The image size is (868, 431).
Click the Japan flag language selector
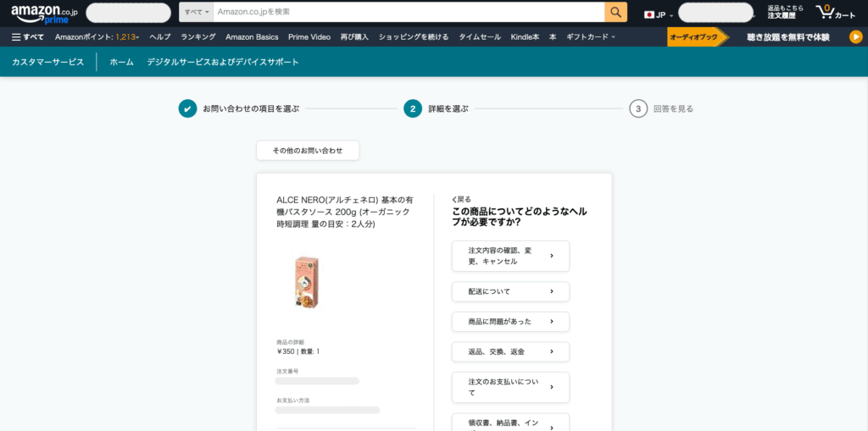pos(658,15)
